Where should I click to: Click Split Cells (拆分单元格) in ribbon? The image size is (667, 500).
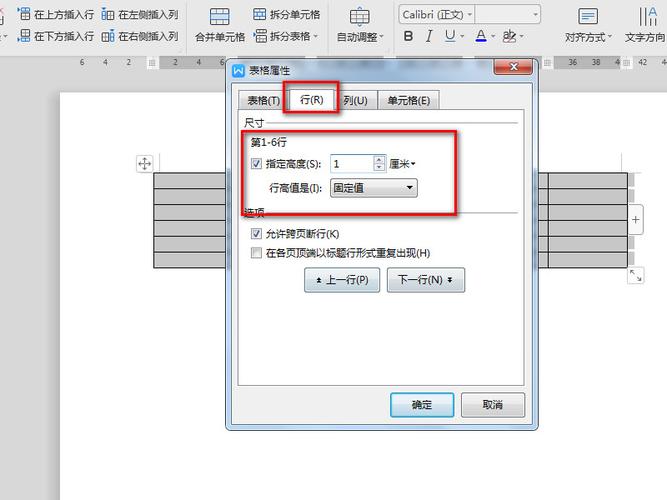(286, 14)
